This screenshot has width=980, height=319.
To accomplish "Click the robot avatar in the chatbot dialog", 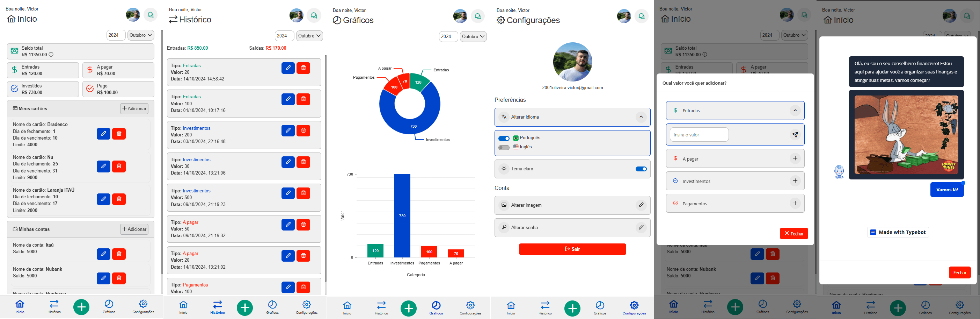I will tap(839, 172).
